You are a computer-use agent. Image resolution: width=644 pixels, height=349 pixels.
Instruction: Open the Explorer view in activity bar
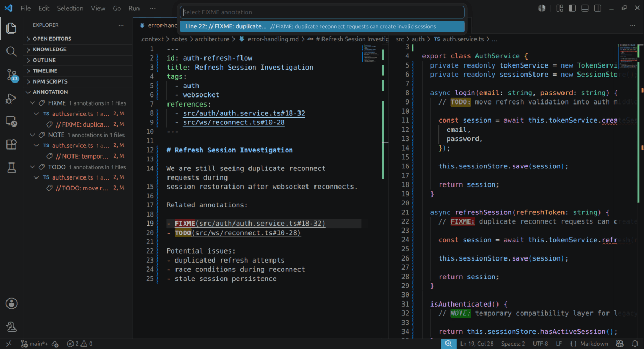click(11, 28)
